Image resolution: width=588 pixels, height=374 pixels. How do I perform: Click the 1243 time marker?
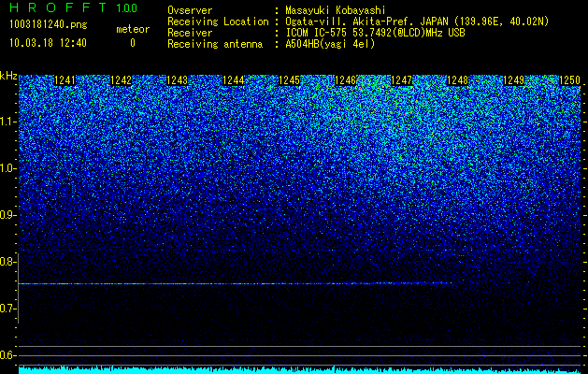(x=178, y=80)
